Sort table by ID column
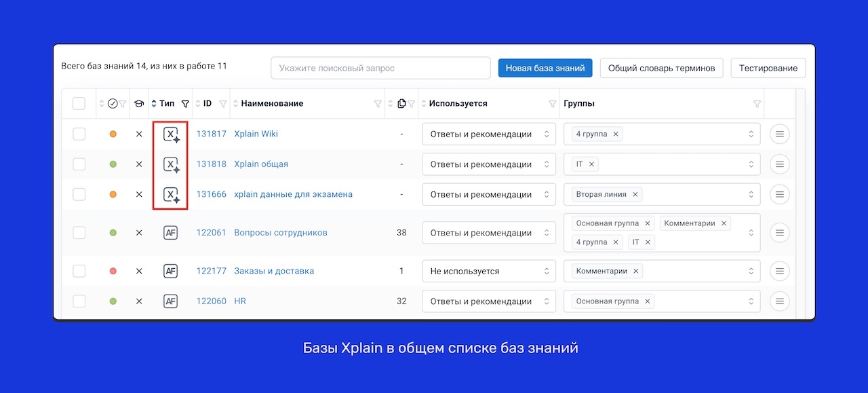868x393 pixels. point(199,104)
